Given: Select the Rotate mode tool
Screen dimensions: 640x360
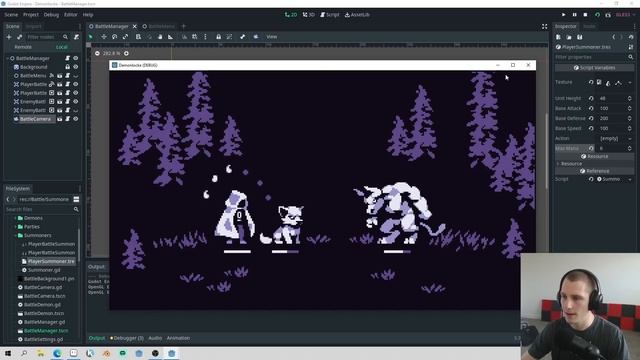Looking at the screenshot, I should click(x=115, y=37).
